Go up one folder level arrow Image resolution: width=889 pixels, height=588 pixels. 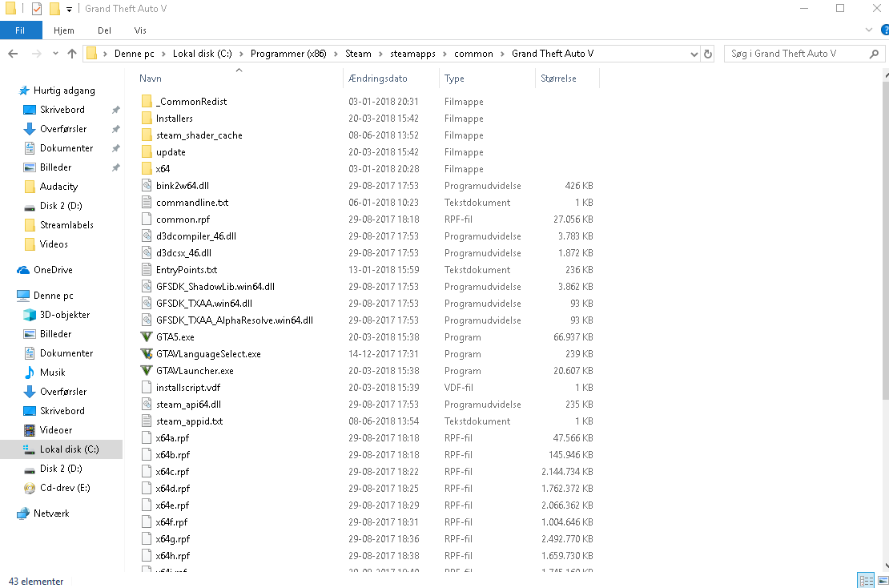[72, 54]
